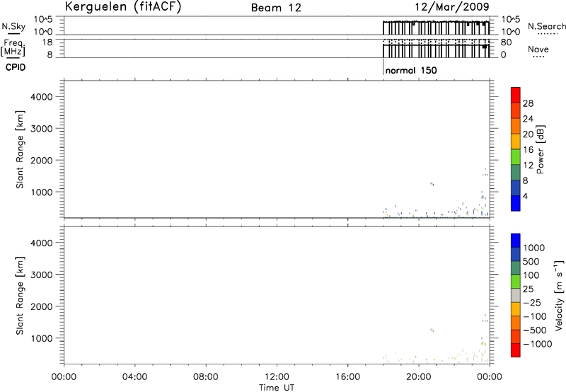Click isolated echo near 1250 km in velocity panel
This screenshot has height=392, width=566.
click(432, 330)
